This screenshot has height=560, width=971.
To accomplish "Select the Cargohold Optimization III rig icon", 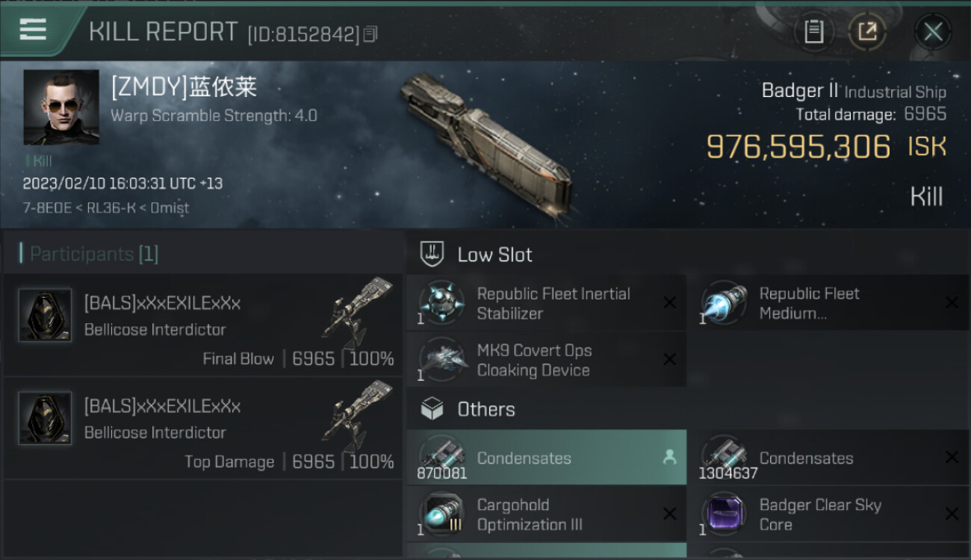I will tap(441, 514).
